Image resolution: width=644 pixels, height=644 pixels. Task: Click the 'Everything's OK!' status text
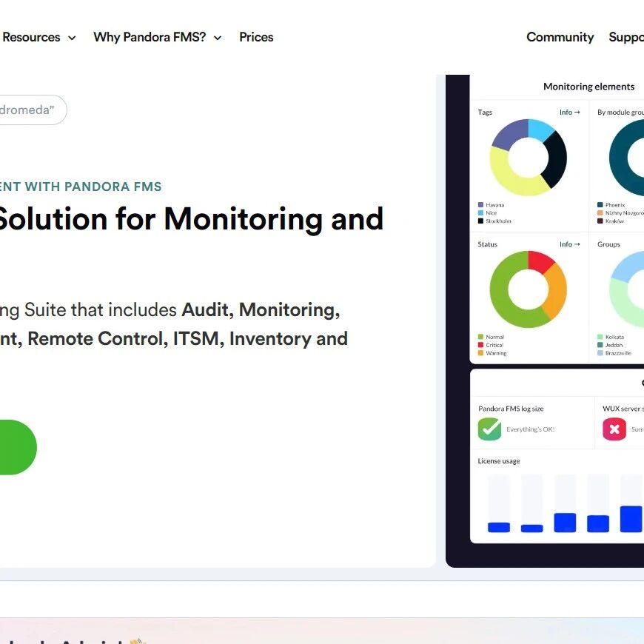coord(530,429)
